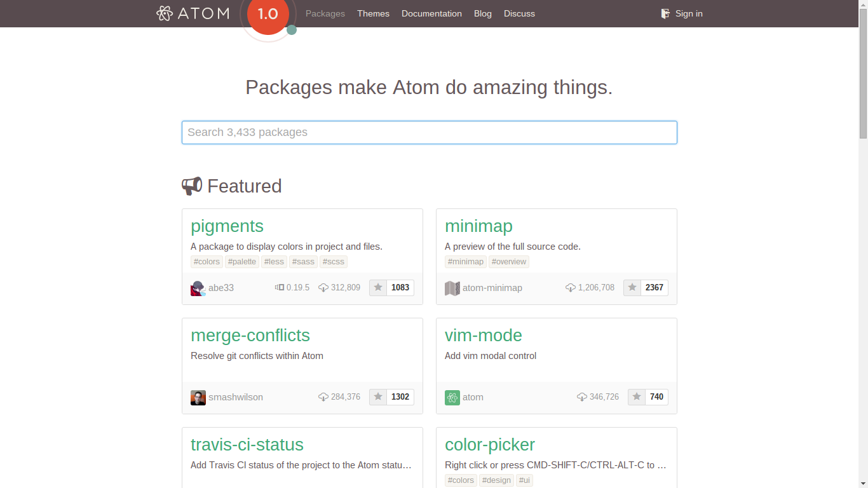Click the 2367 star count
This screenshot has height=488, width=868.
coord(654,288)
